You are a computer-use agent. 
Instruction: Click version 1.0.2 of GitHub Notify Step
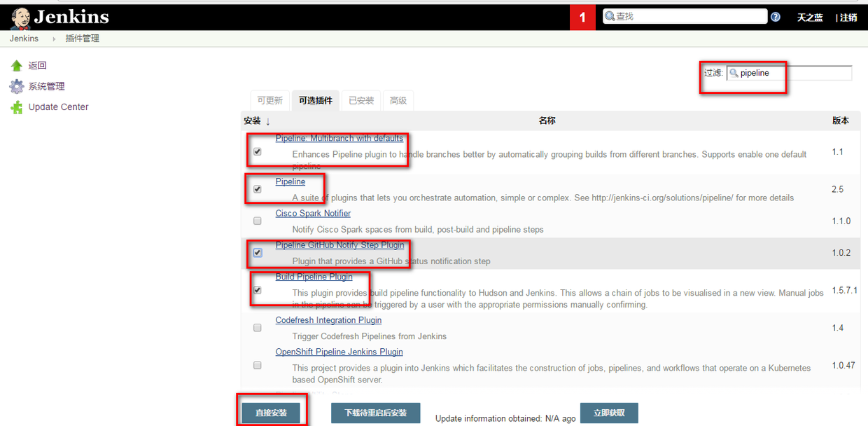[841, 252]
